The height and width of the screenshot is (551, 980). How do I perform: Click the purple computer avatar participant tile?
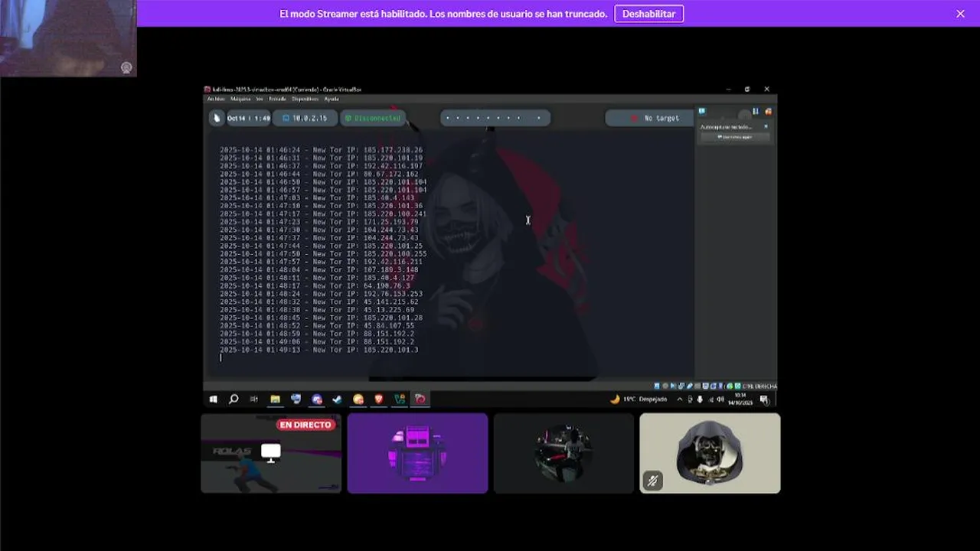(x=417, y=453)
